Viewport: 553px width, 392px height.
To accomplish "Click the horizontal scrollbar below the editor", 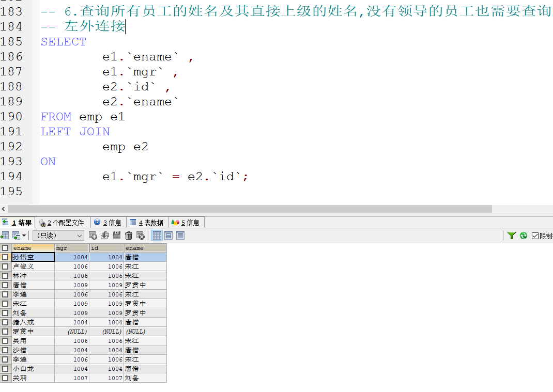I will tap(248, 209).
